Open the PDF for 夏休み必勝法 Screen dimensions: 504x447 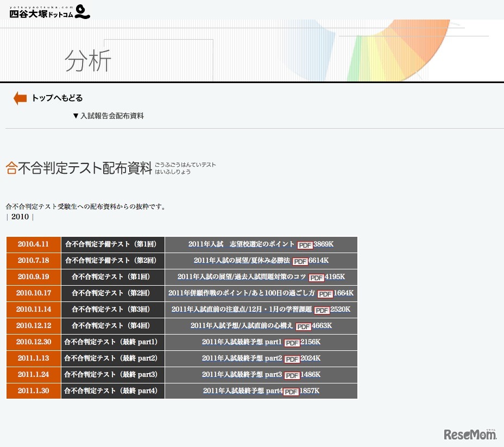300,261
